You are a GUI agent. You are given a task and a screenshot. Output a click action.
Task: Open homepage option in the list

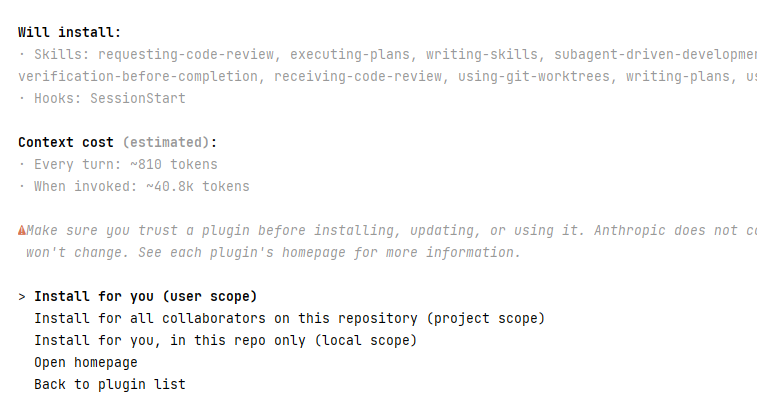point(85,362)
